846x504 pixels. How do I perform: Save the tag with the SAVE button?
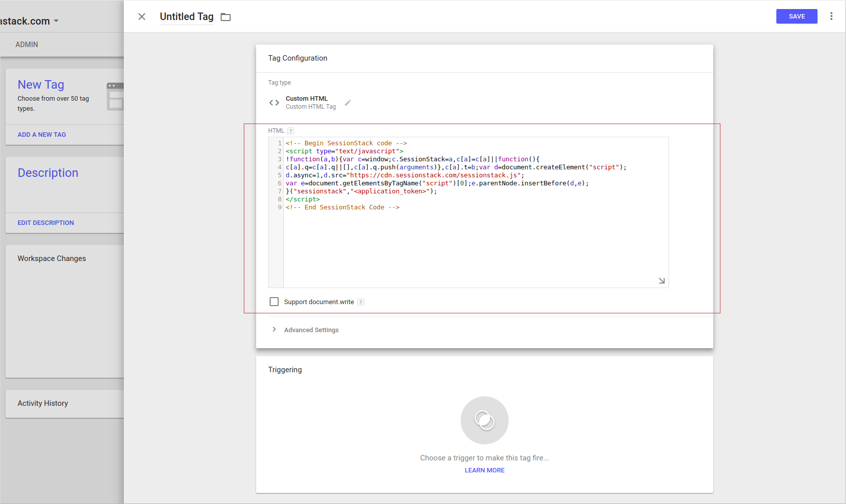coord(797,16)
